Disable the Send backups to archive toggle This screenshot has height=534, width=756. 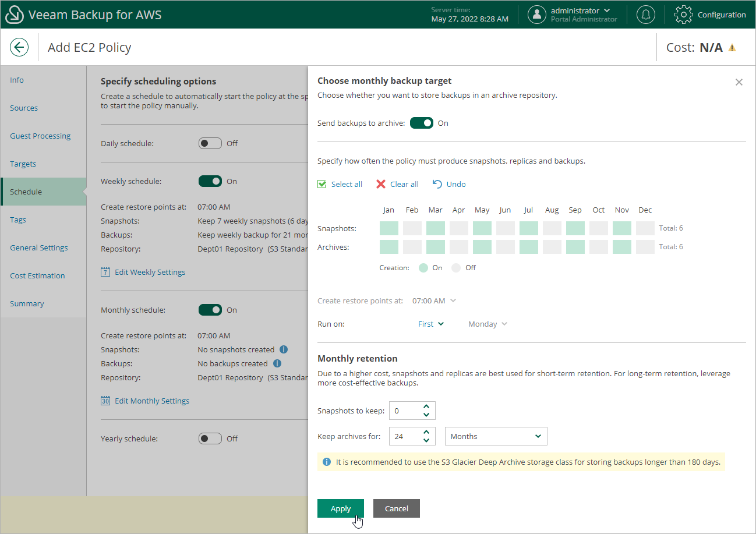pos(421,123)
